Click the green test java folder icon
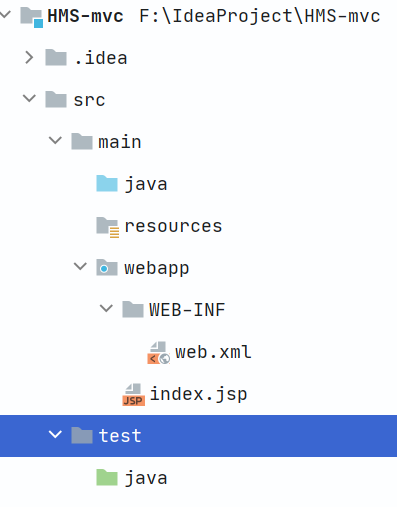The image size is (397, 507). pos(107,478)
